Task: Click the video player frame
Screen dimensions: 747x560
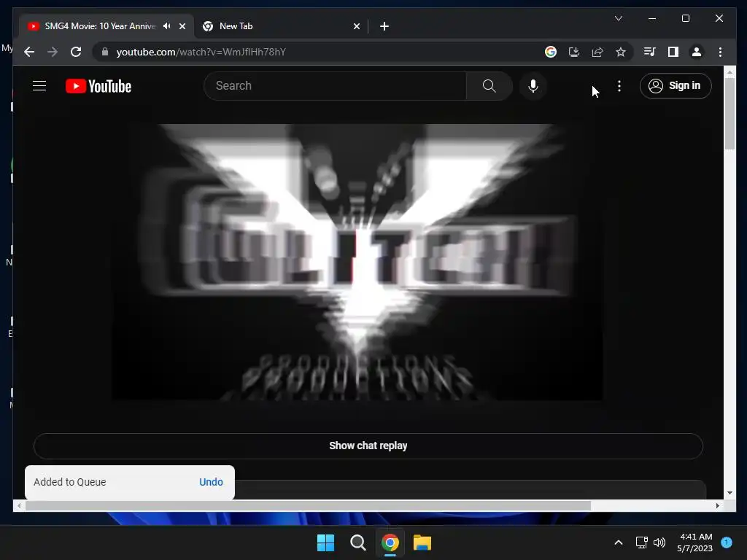Action: click(x=357, y=262)
